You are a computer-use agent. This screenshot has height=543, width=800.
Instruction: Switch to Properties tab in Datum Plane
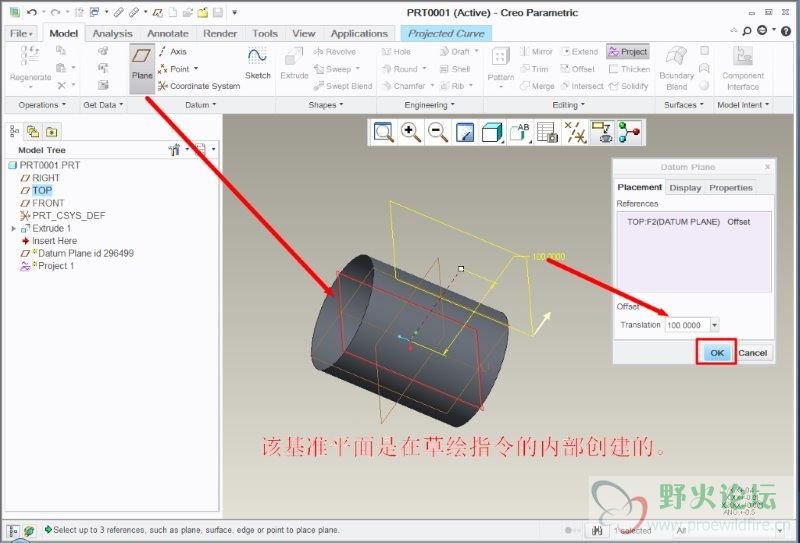pyautogui.click(x=731, y=187)
